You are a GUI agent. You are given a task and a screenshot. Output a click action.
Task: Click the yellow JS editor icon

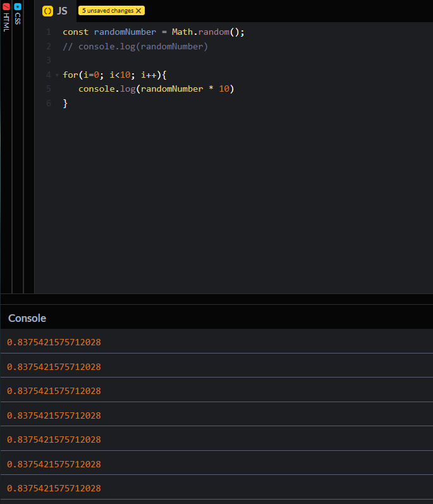coord(47,11)
